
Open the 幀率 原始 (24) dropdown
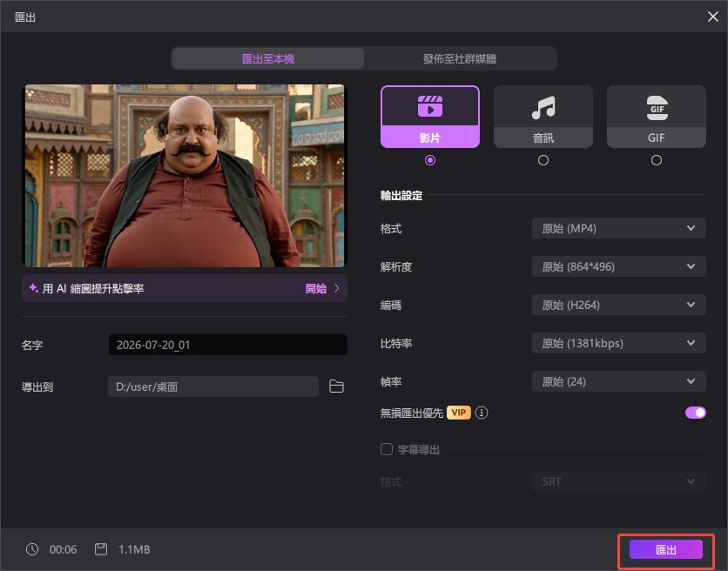619,381
